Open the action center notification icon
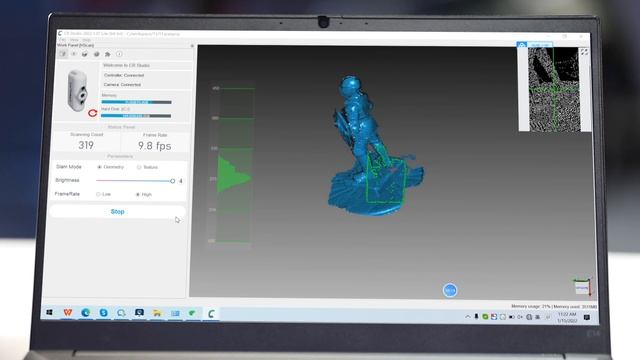This screenshot has width=640, height=360. (x=587, y=317)
